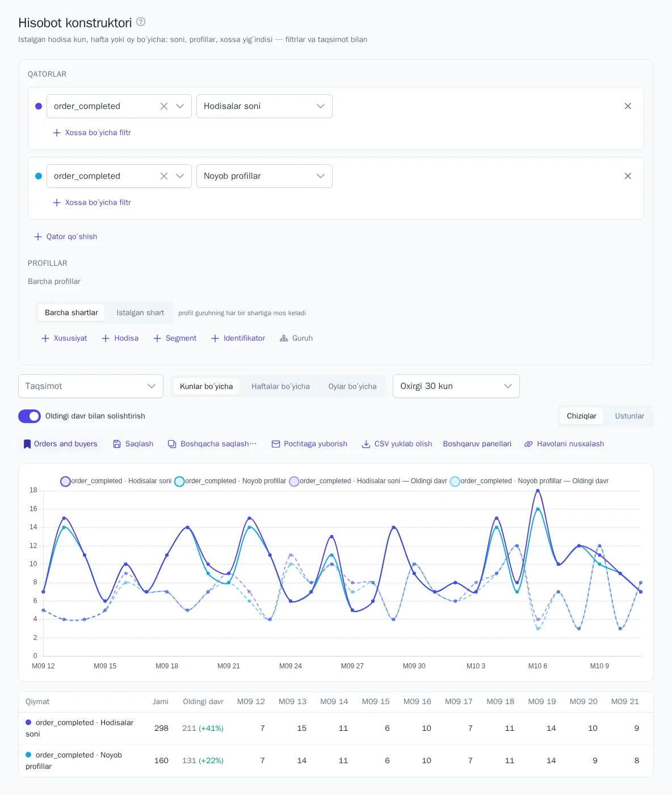This screenshot has width=672, height=795.
Task: Click the blue color dot of the Noyob profillar row
Action: coord(39,176)
